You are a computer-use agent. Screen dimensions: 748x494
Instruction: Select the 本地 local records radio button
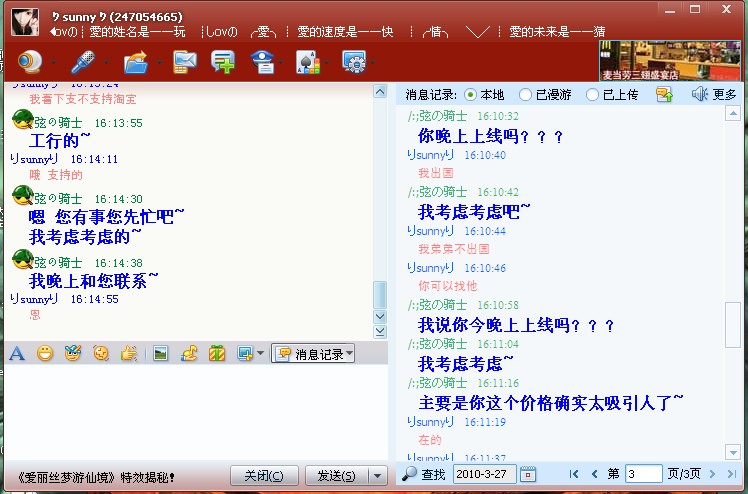[x=470, y=95]
